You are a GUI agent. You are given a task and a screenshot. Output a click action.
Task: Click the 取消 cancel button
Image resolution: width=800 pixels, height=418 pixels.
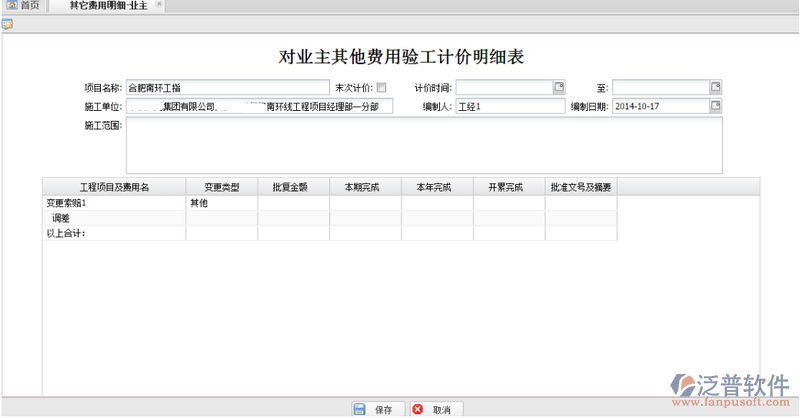pos(432,409)
